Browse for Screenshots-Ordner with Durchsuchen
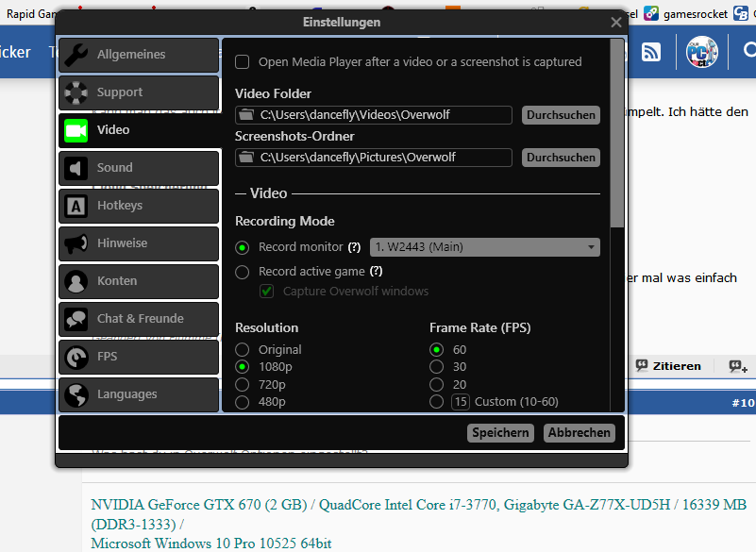The height and width of the screenshot is (552, 756). (561, 158)
